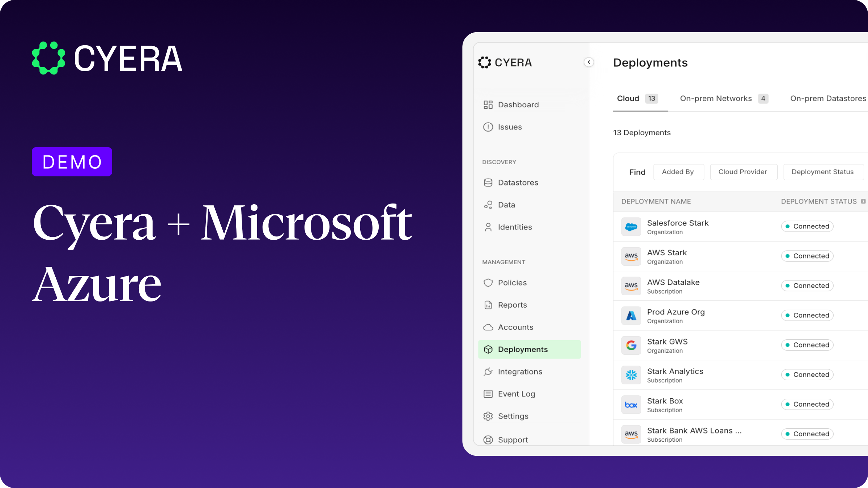This screenshot has height=488, width=868.
Task: Open the Dashboard from the sidebar
Action: click(x=518, y=104)
